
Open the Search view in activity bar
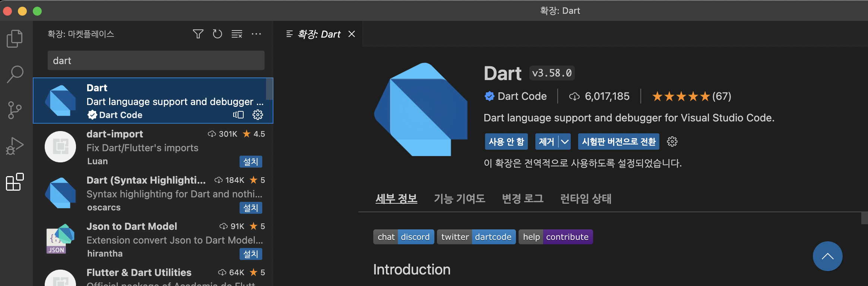coord(15,74)
